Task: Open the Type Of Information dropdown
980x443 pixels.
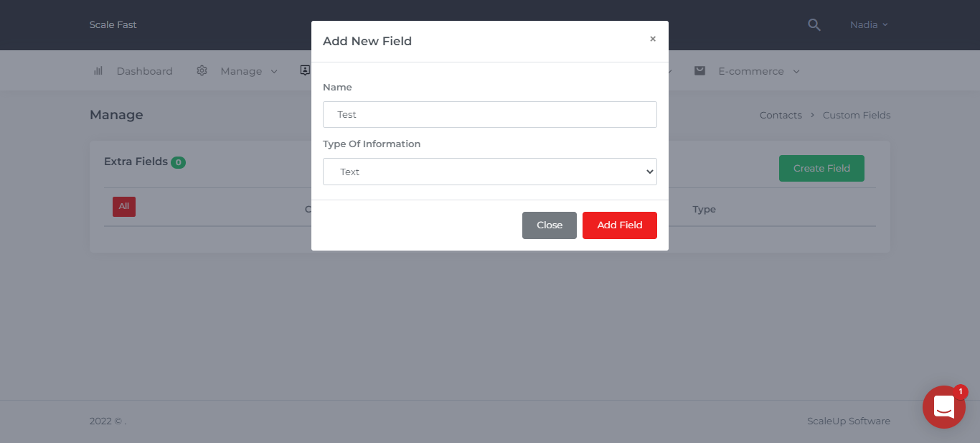Action: point(490,172)
